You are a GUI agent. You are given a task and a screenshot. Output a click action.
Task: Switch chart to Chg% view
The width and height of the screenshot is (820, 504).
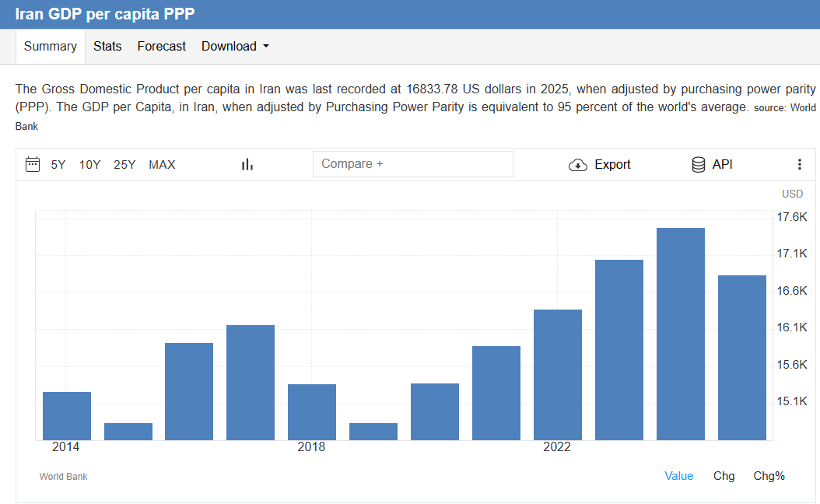[x=769, y=476]
